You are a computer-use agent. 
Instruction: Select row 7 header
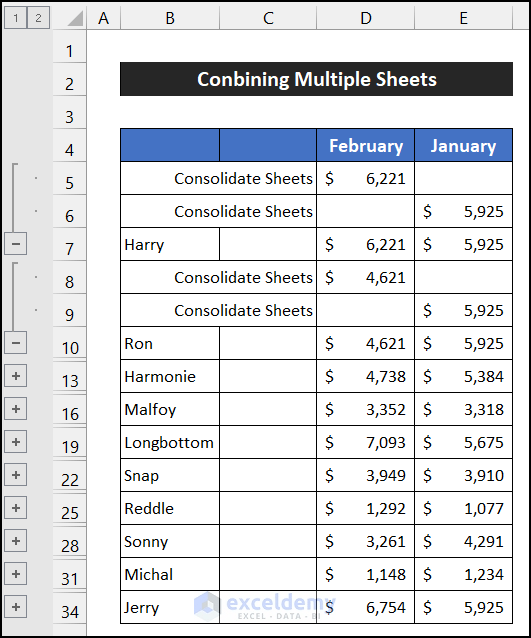coord(70,244)
